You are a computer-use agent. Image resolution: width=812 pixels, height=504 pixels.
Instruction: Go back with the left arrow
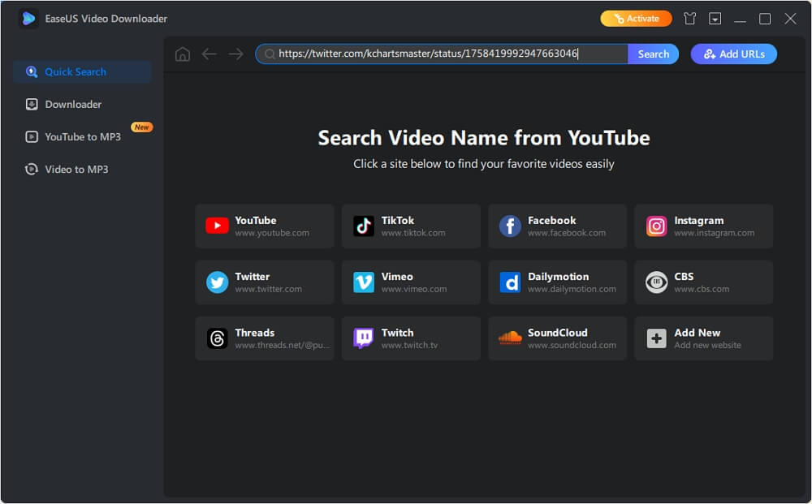point(209,54)
